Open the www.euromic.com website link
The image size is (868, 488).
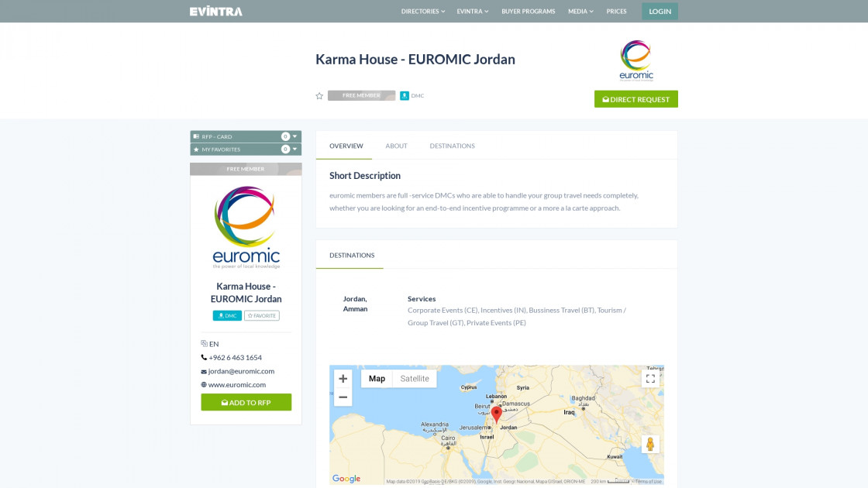pos(238,384)
